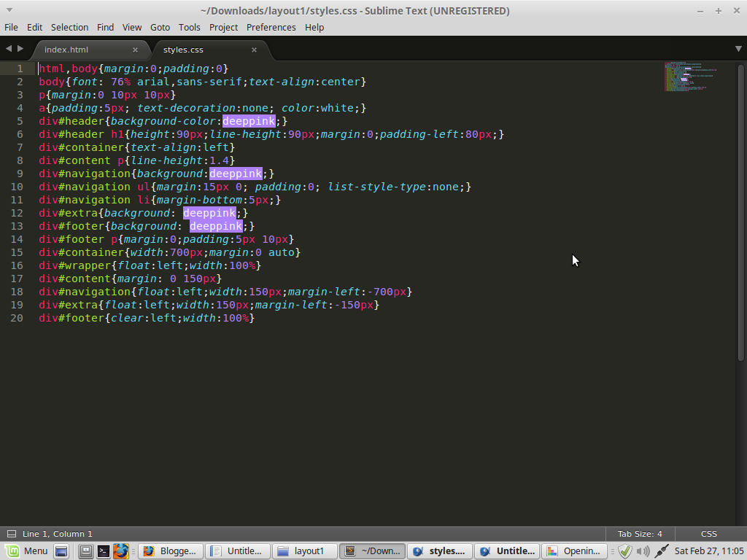Toggle the side bar panel switcher icon
This screenshot has width=747, height=560.
pos(11,534)
